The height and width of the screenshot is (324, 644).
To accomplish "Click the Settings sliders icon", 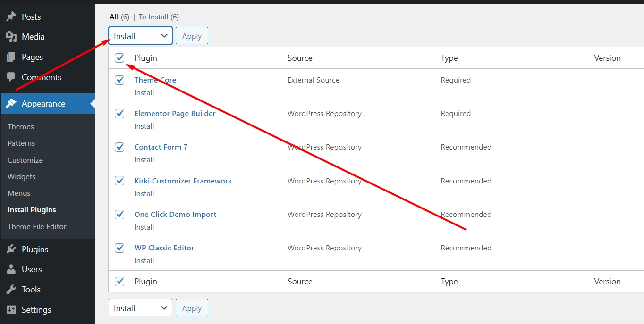I will click(x=11, y=310).
